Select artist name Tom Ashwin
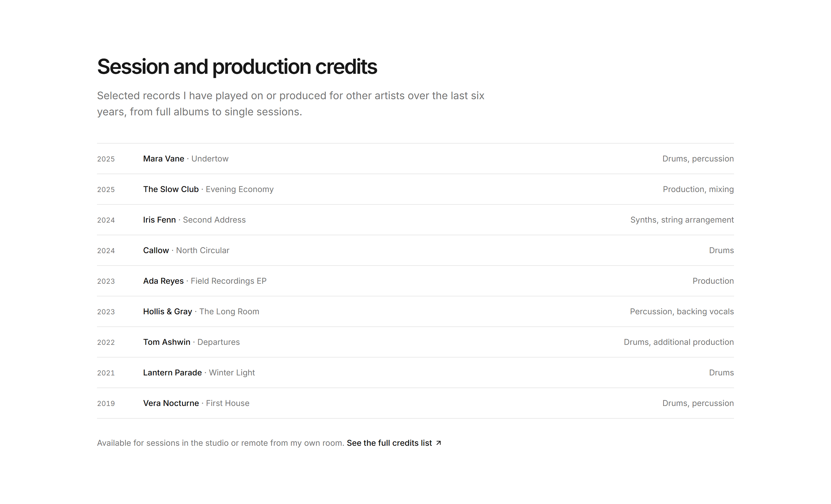This screenshot has width=831, height=504. click(x=166, y=342)
